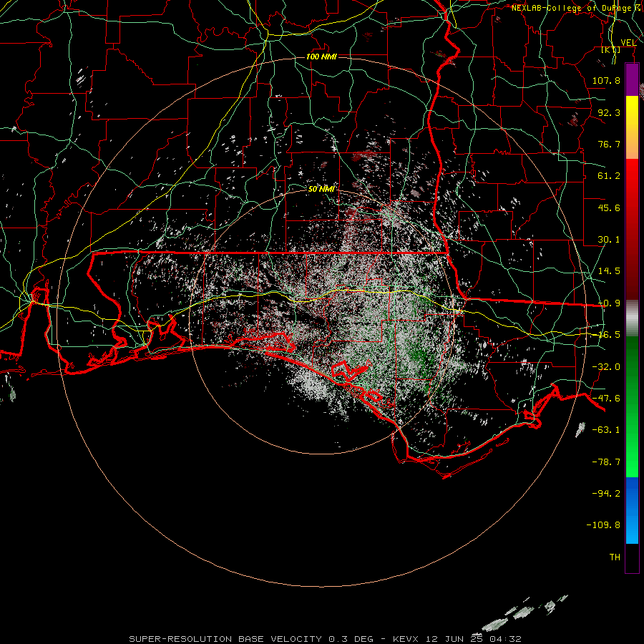The image size is (644, 644).
Task: Click the VEL label above the color scale
Action: (628, 43)
